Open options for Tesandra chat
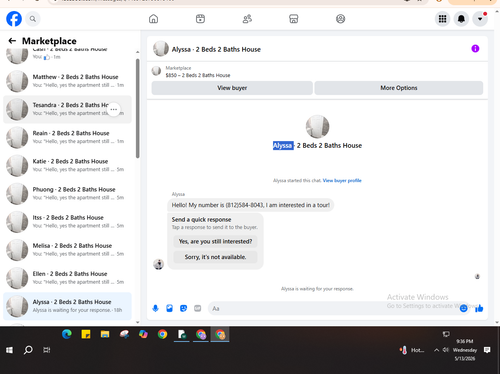This screenshot has width=500, height=374. point(114,109)
